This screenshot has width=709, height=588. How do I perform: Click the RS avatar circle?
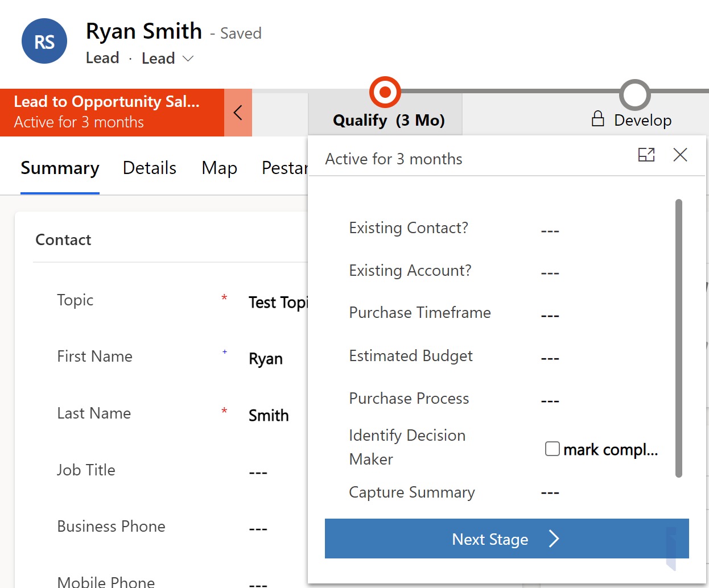pos(44,41)
